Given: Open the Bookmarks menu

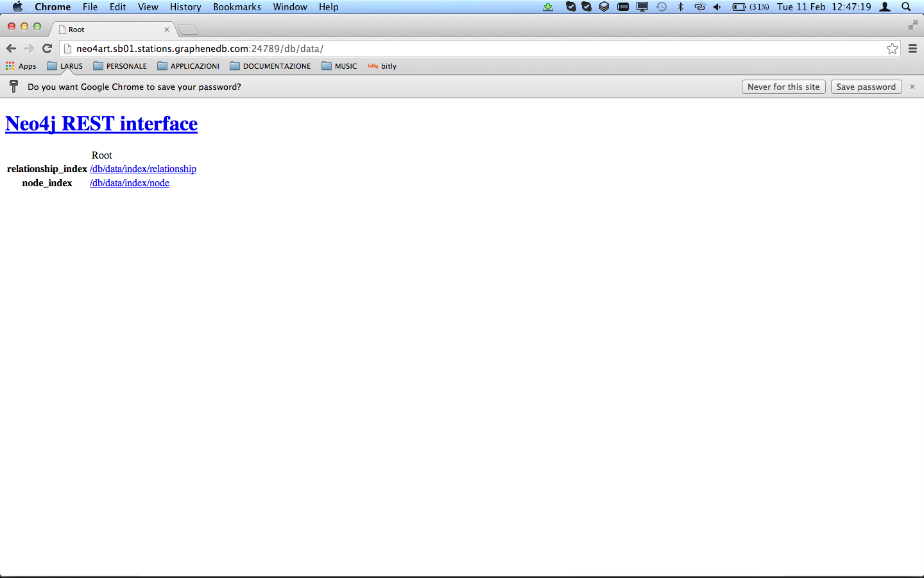Looking at the screenshot, I should point(237,7).
